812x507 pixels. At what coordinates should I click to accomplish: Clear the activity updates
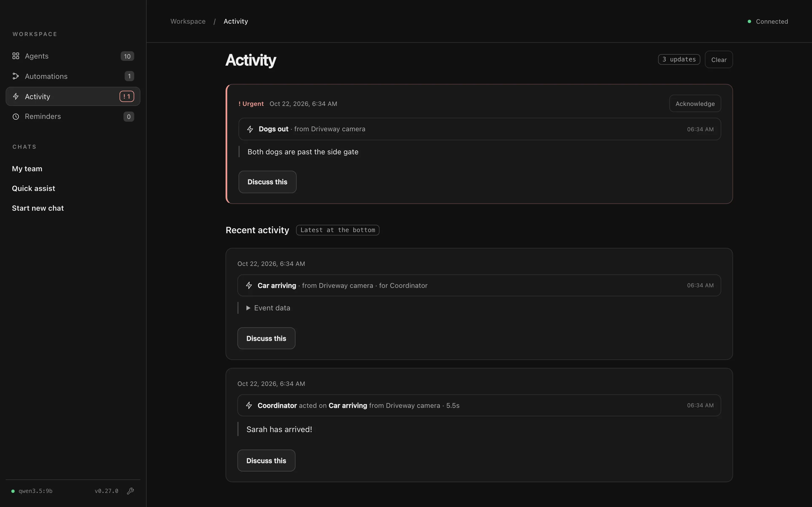pyautogui.click(x=719, y=60)
